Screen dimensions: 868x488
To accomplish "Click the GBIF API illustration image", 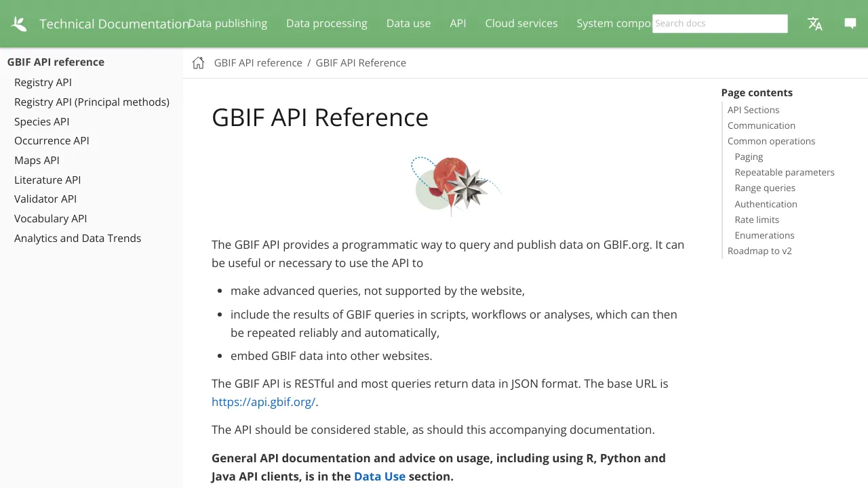I will click(455, 186).
